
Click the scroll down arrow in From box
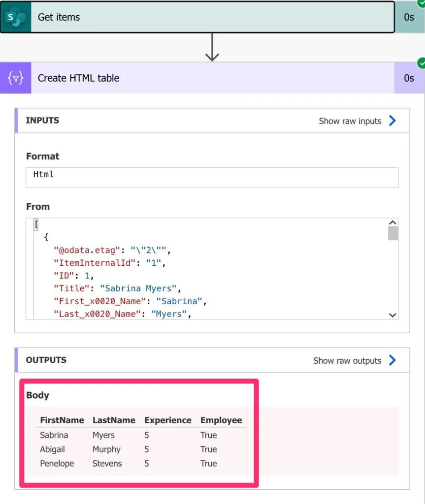pyautogui.click(x=392, y=315)
